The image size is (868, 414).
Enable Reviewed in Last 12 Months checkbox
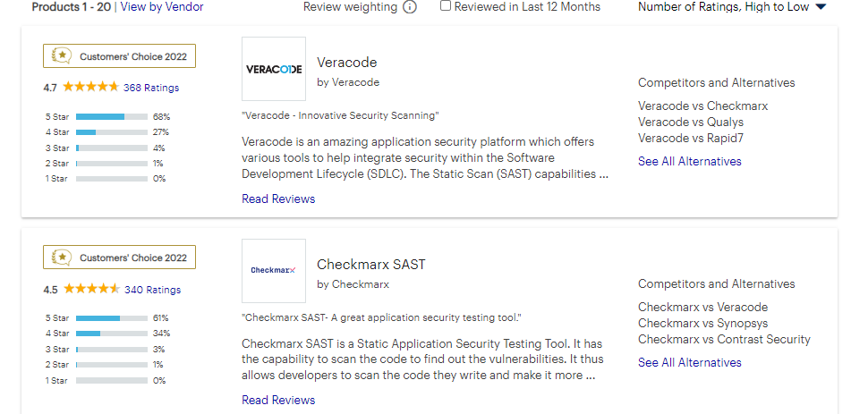tap(446, 6)
